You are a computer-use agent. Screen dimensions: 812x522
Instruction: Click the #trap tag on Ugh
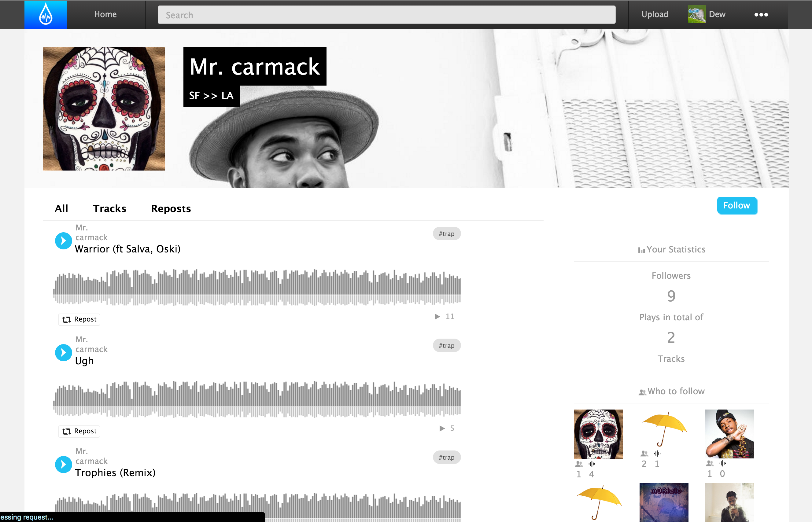coord(447,345)
